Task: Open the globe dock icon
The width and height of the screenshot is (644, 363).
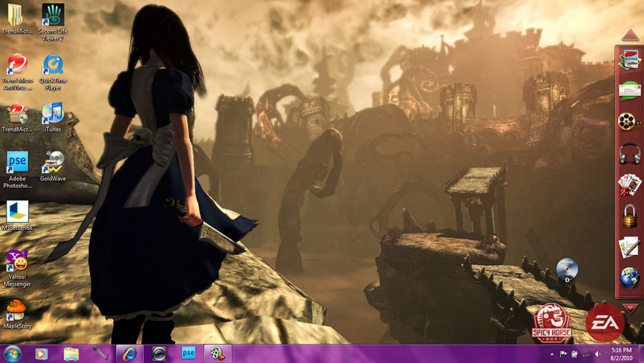Action: pyautogui.click(x=629, y=278)
